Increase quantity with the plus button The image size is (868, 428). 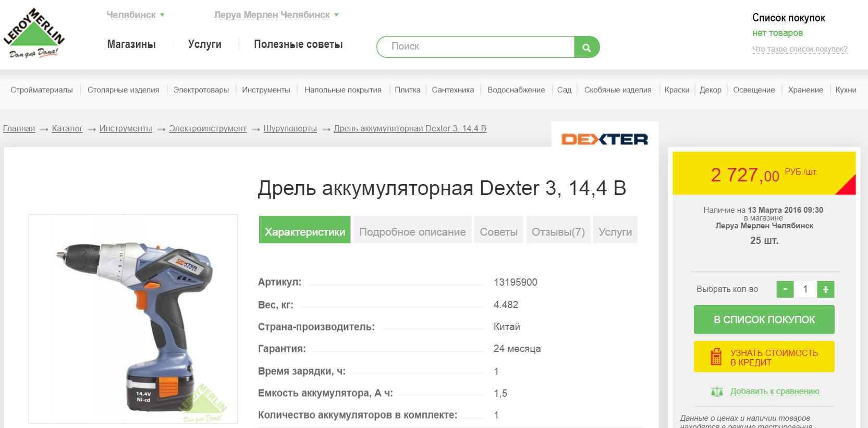point(825,289)
